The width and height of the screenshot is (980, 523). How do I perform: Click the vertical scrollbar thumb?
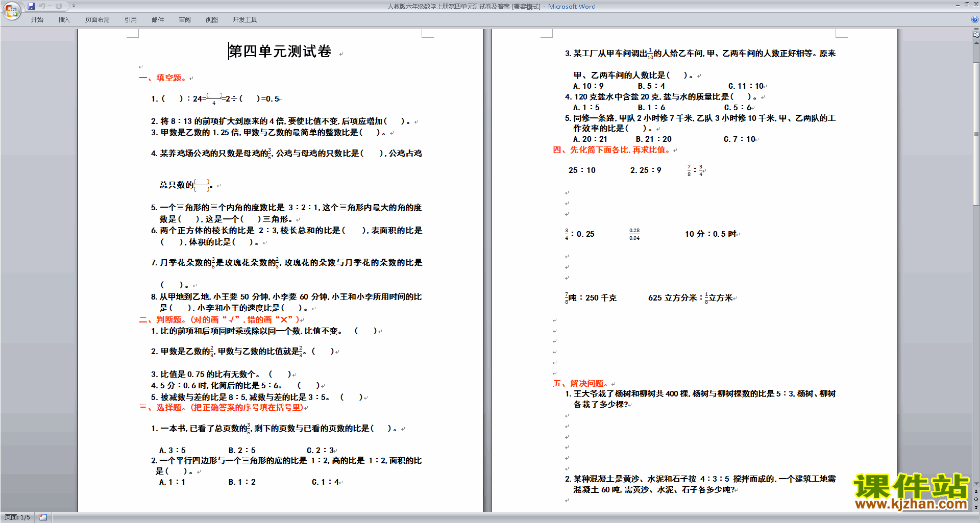click(976, 134)
